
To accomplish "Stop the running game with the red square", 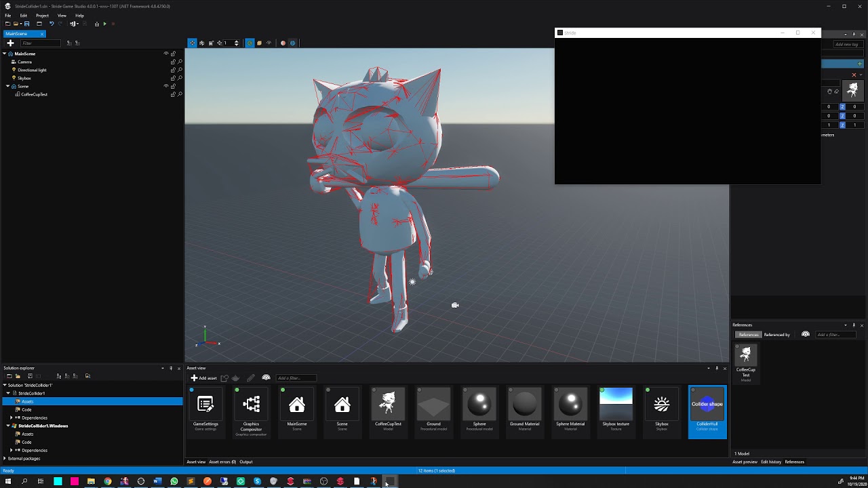I will [x=113, y=24].
